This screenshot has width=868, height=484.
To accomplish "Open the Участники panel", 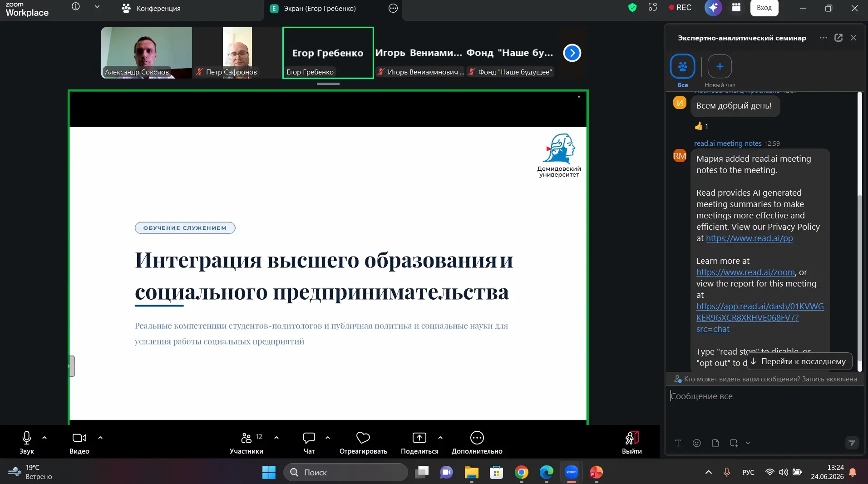I will pyautogui.click(x=247, y=443).
